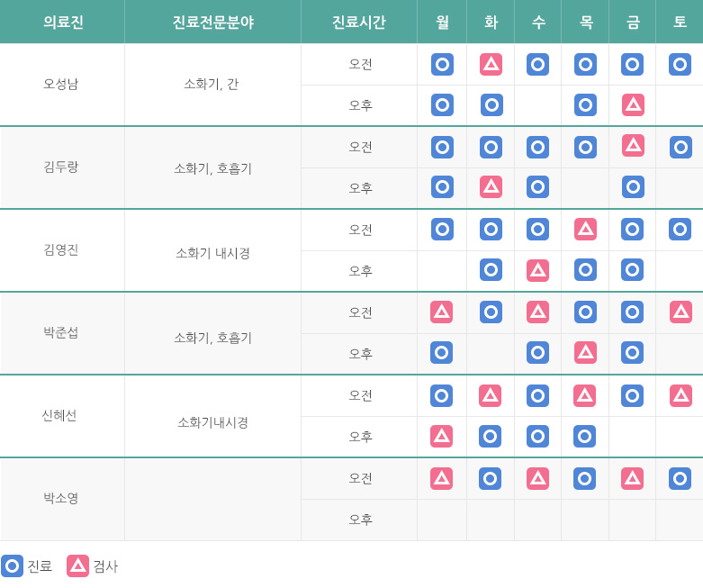Click the blue 진료 legend icon
The height and width of the screenshot is (588, 703).
(x=13, y=565)
